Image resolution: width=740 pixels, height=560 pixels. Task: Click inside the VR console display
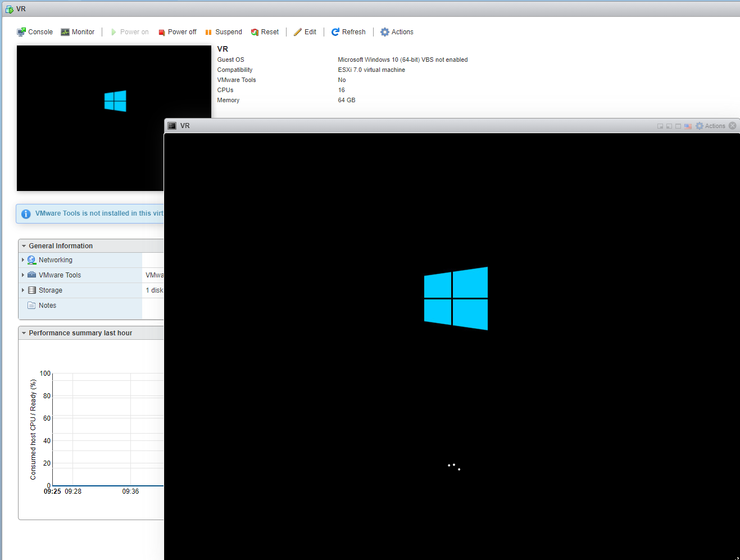(x=452, y=346)
